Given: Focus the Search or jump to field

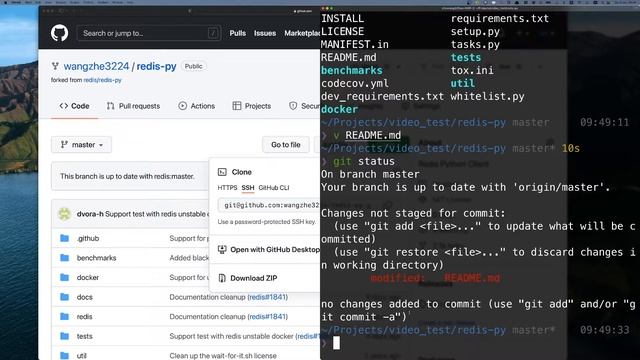Looking at the screenshot, I should coord(149,33).
